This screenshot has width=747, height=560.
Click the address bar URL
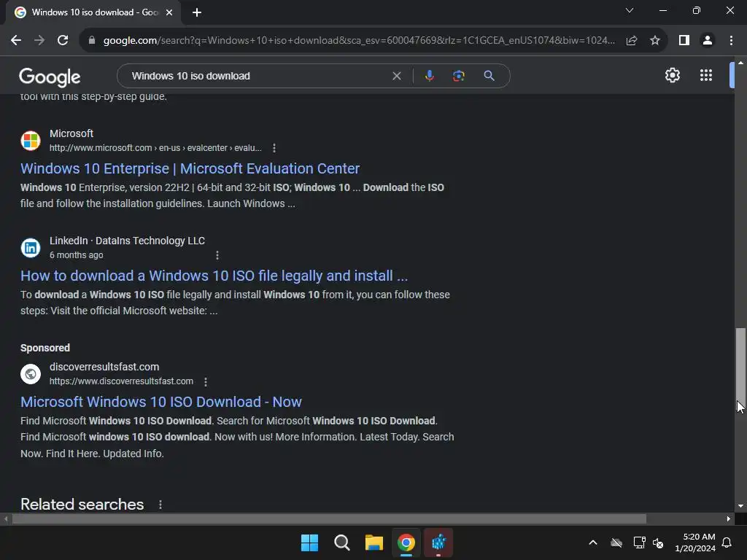point(359,41)
